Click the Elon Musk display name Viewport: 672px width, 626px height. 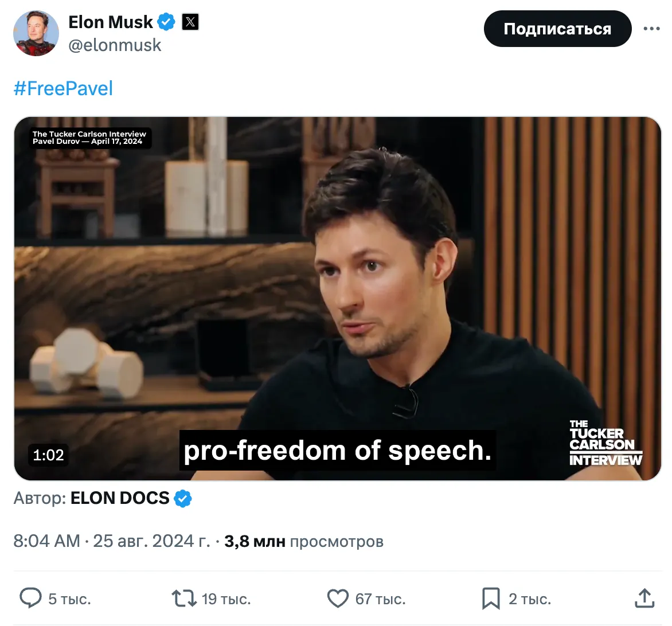(x=111, y=22)
